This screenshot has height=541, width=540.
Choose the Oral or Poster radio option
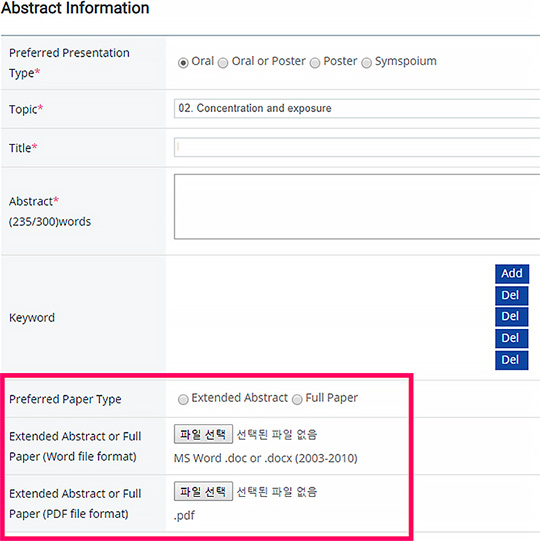[223, 63]
